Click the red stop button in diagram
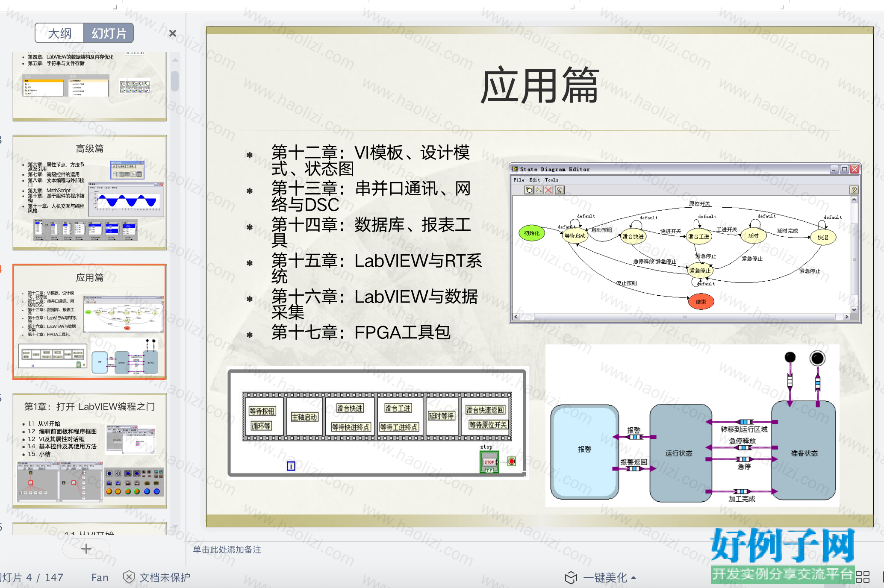This screenshot has width=884, height=588. point(489,462)
